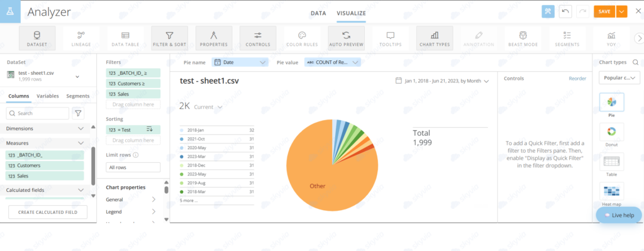
Task: Click the Customers filter pill
Action: (133, 84)
